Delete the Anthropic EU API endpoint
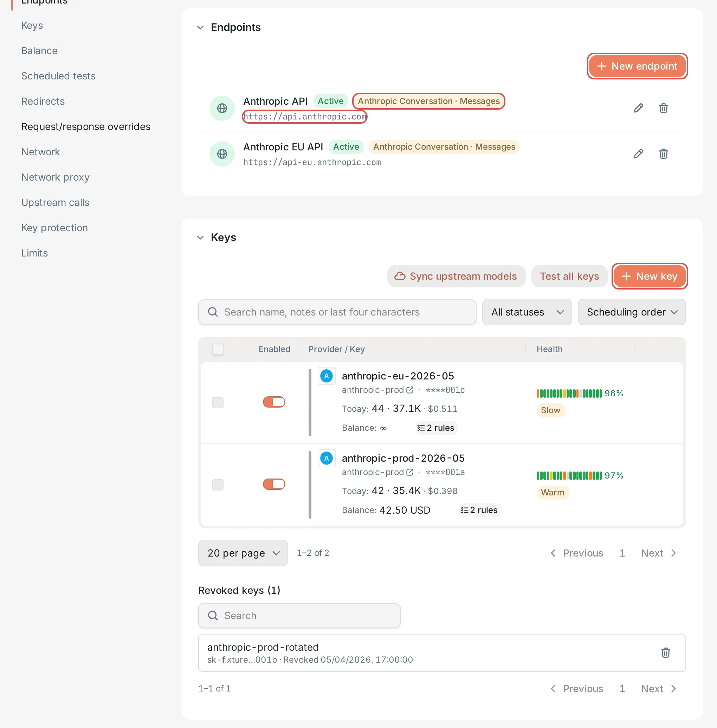 point(663,154)
